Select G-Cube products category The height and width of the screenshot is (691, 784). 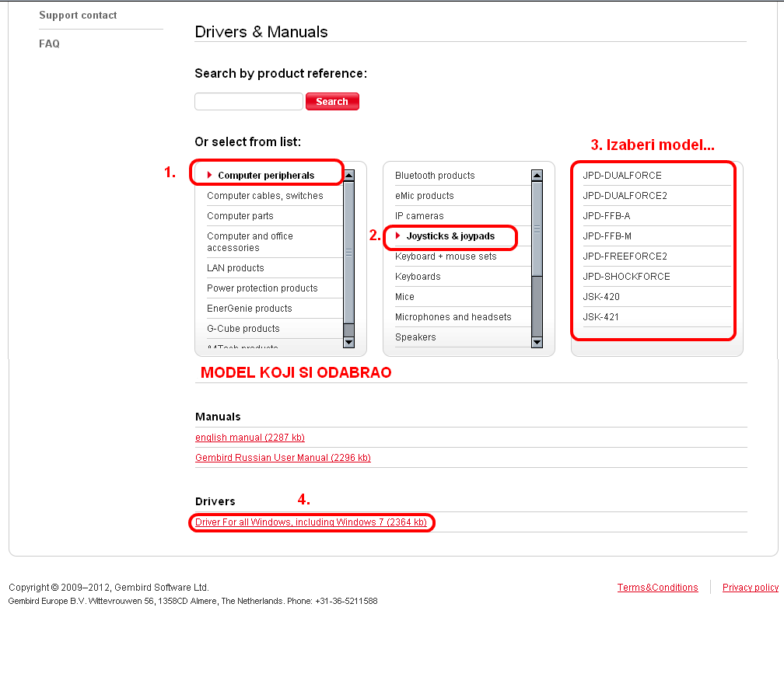(x=243, y=329)
